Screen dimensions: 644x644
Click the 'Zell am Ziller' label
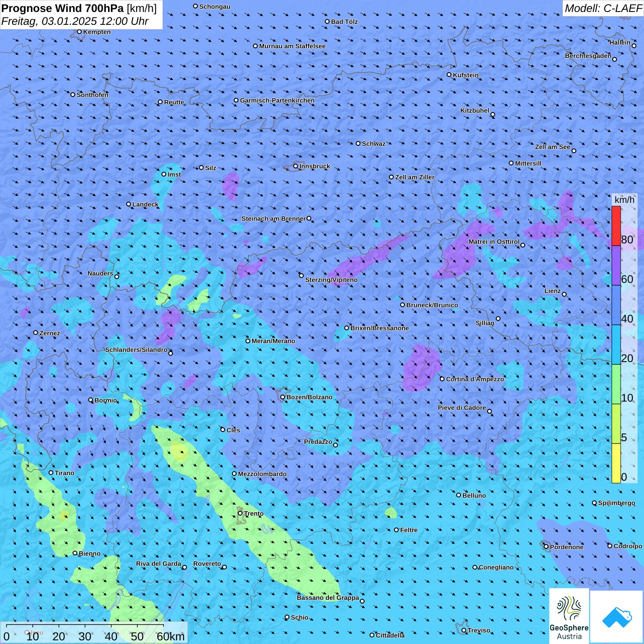pos(415,177)
